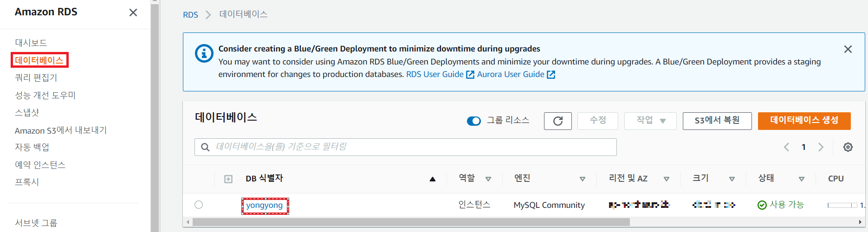Open 예약 인스턴스 in the sidebar
This screenshot has width=868, height=232.
[x=40, y=165]
